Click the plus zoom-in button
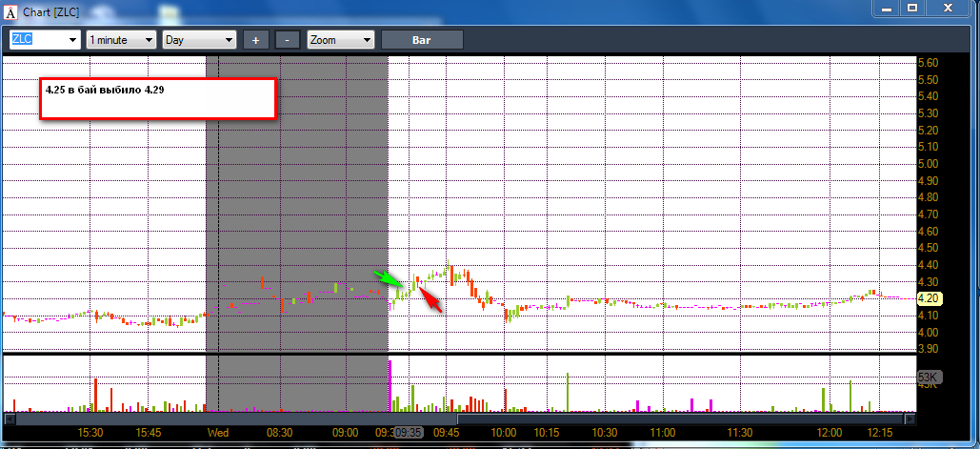Screen dimensions: 980x449 [255, 39]
